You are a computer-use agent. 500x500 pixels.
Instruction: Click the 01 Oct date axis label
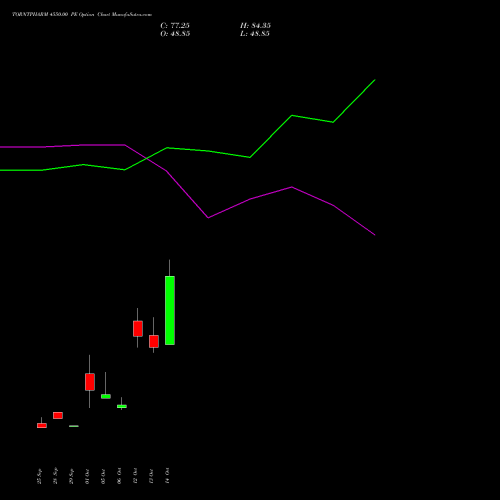pyautogui.click(x=87, y=476)
